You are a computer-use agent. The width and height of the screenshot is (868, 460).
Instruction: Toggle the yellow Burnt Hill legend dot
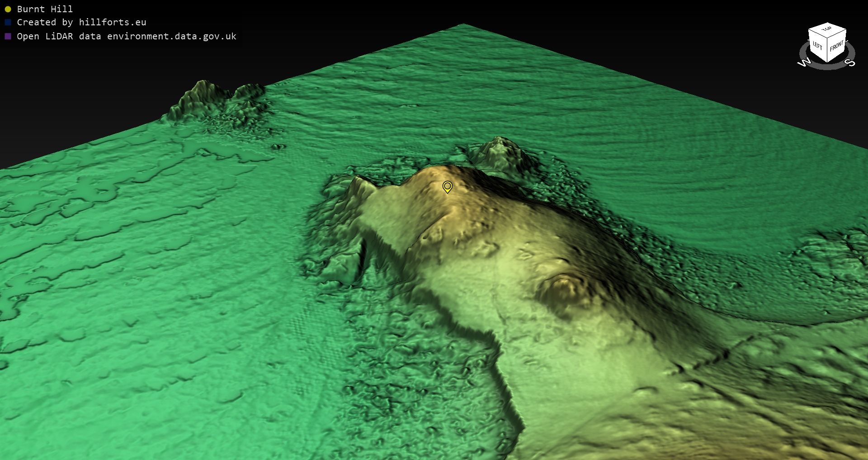pos(8,9)
